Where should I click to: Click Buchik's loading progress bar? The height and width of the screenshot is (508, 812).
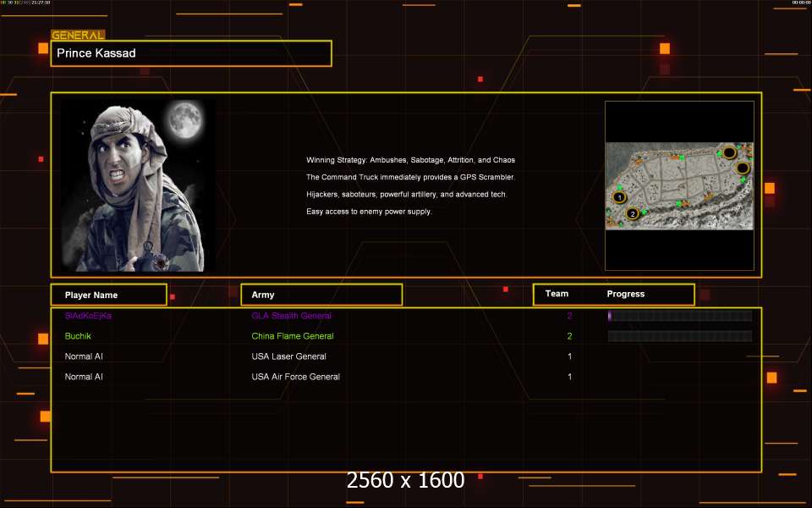(x=679, y=336)
